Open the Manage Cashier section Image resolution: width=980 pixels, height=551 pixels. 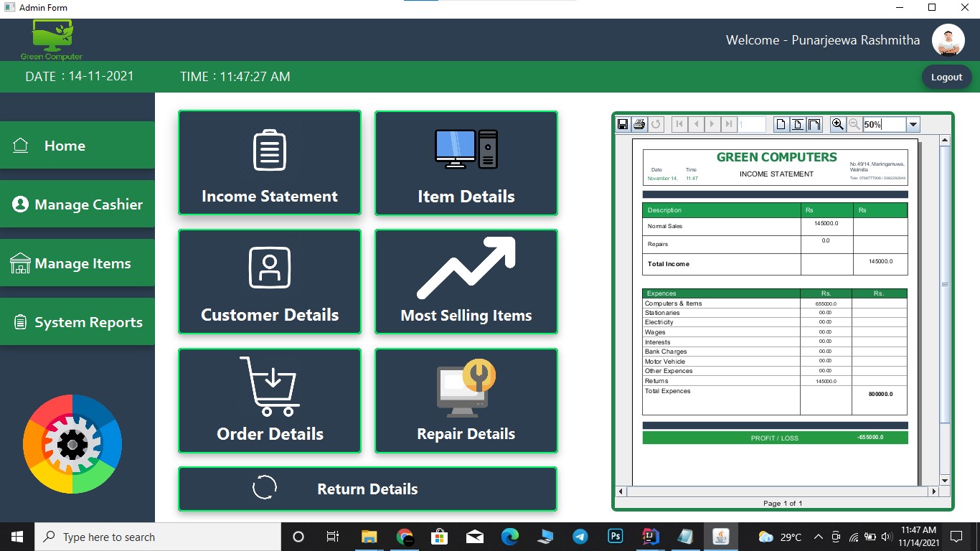tap(77, 204)
